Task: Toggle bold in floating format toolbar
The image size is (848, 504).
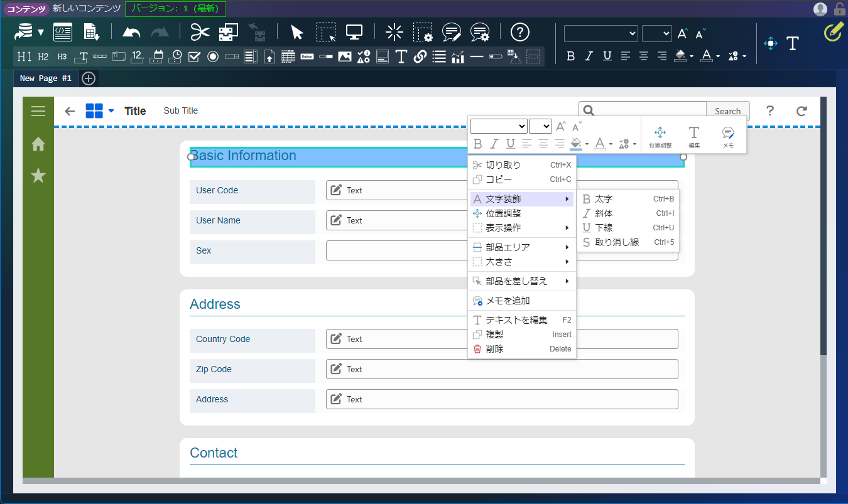Action: tap(478, 144)
